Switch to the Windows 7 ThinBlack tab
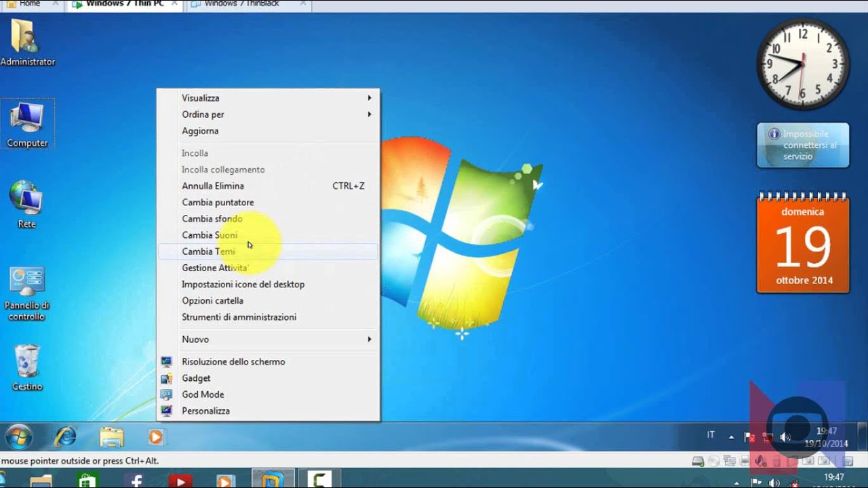 tap(249, 4)
